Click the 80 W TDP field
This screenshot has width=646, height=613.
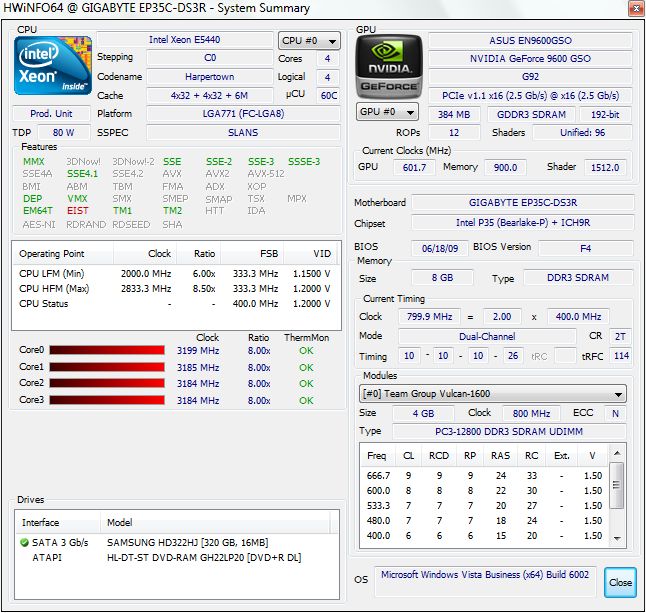63,133
